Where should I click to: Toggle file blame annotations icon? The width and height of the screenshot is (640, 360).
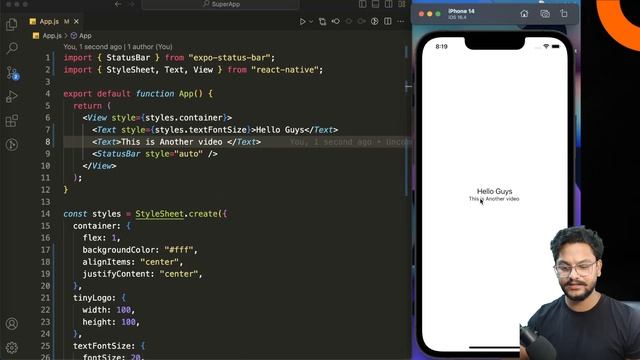(x=375, y=21)
